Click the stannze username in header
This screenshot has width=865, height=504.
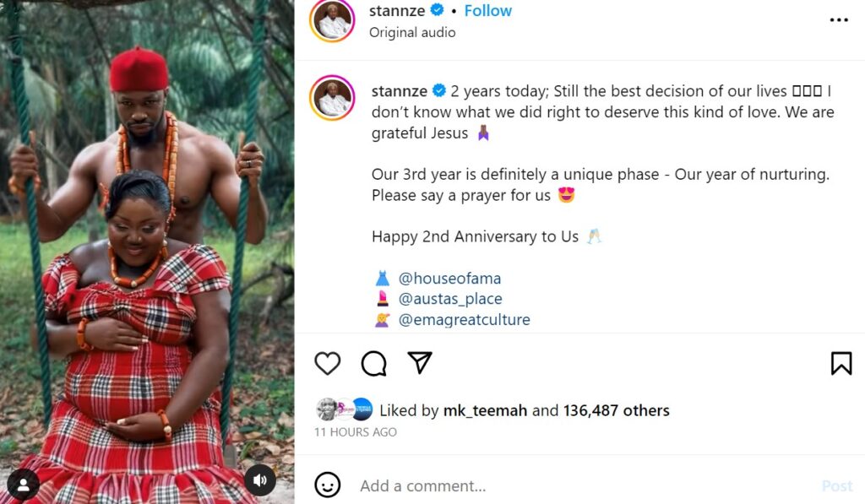pos(397,11)
